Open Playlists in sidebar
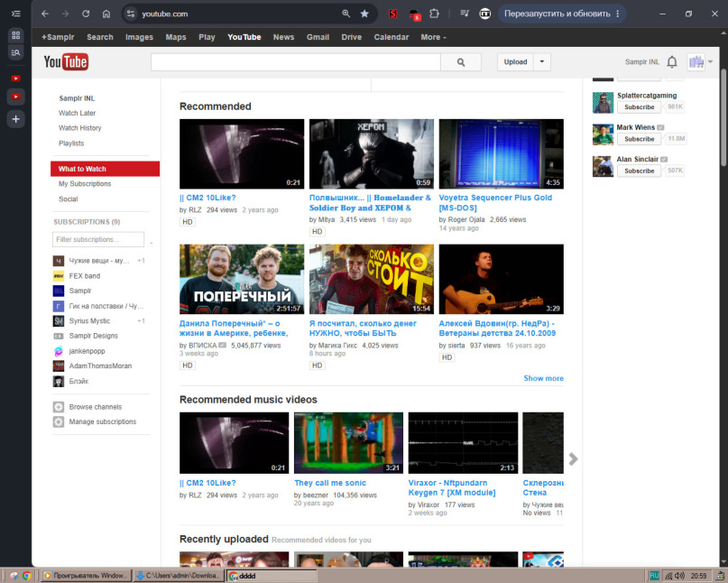 (x=71, y=143)
